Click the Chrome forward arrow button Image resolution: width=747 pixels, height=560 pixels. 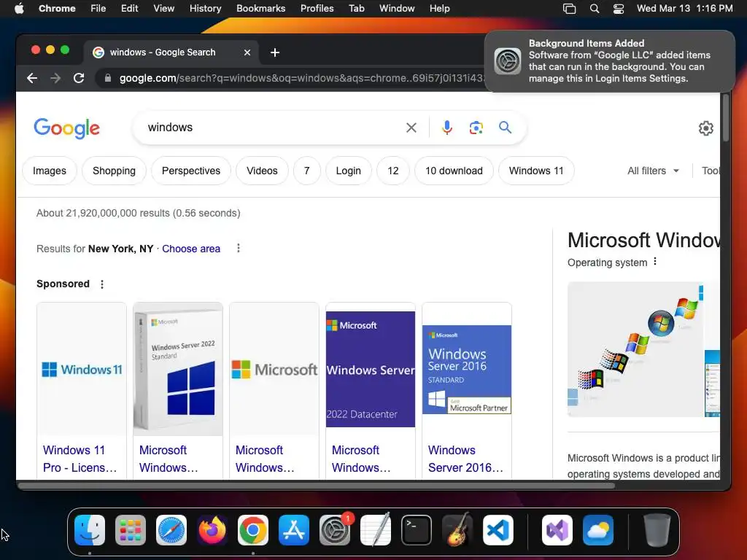[x=55, y=78]
